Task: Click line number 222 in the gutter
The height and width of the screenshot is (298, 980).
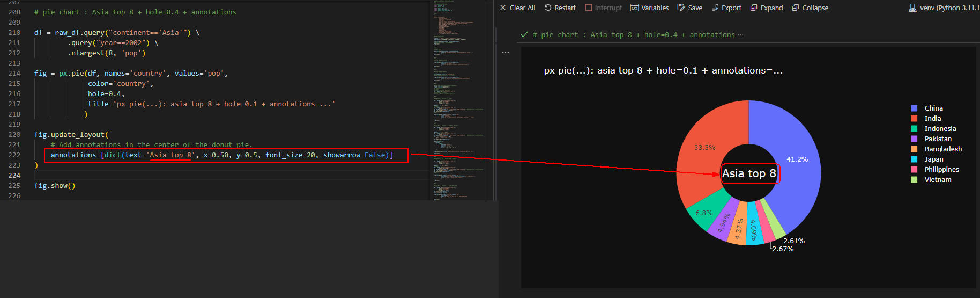Action: [x=14, y=155]
